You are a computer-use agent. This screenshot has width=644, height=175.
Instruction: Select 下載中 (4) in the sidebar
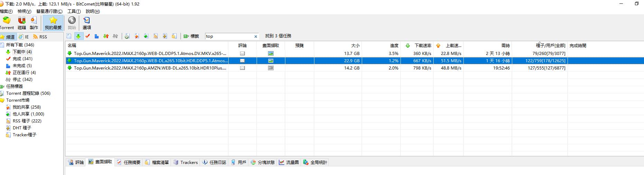point(22,52)
